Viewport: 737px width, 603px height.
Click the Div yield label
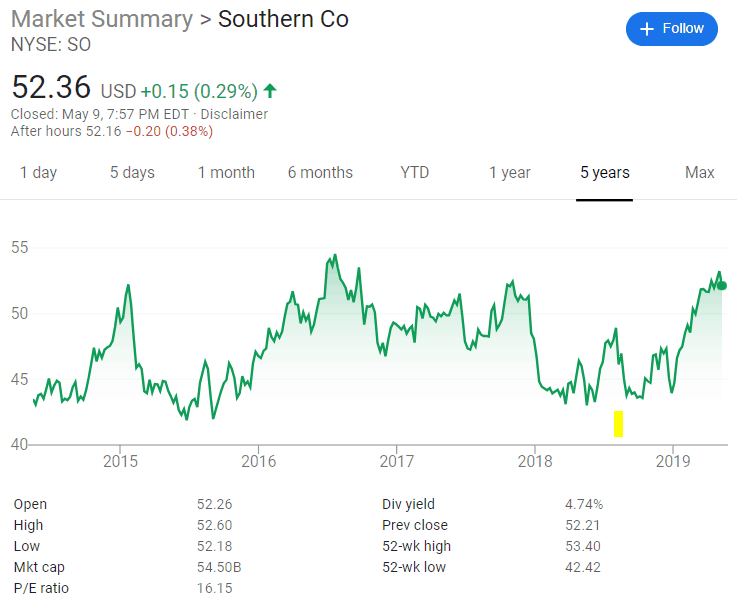(408, 504)
